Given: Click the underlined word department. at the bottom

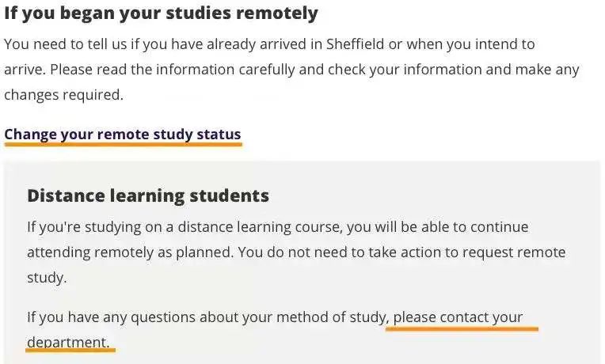Looking at the screenshot, I should (68, 343).
